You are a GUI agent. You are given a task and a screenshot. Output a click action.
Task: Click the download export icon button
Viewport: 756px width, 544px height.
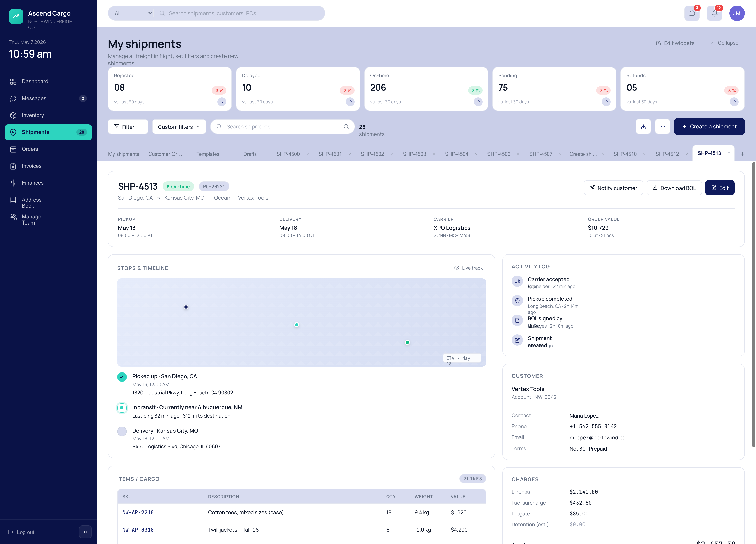[x=643, y=127]
